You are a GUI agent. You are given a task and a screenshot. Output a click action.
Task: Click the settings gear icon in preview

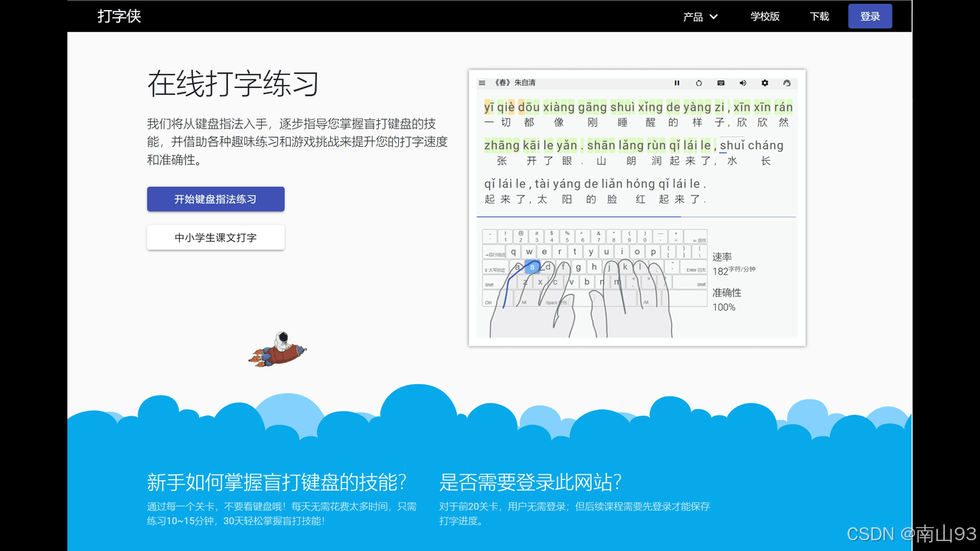(764, 83)
